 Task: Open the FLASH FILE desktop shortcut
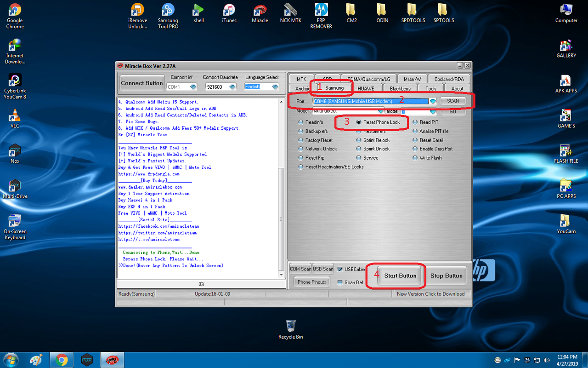point(566,154)
